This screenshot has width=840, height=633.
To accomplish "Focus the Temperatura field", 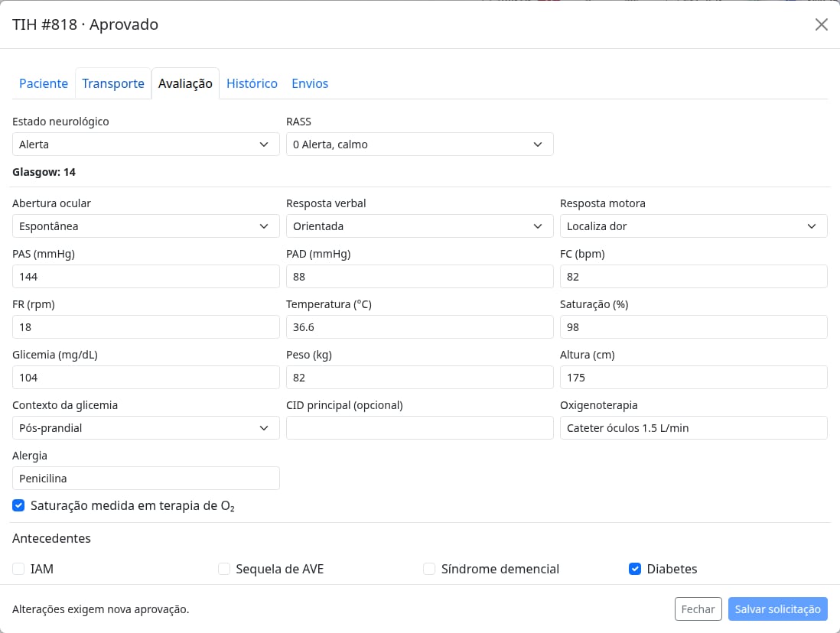I will point(419,326).
